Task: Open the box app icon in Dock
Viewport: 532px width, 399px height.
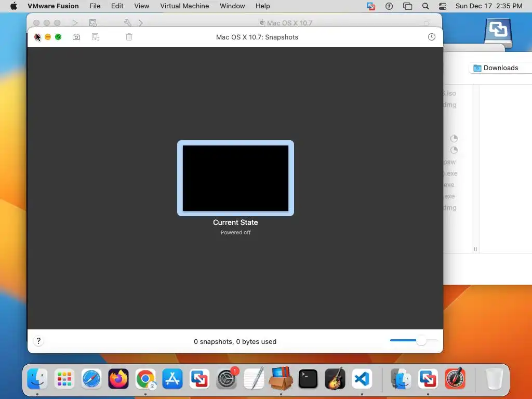Action: point(281,379)
